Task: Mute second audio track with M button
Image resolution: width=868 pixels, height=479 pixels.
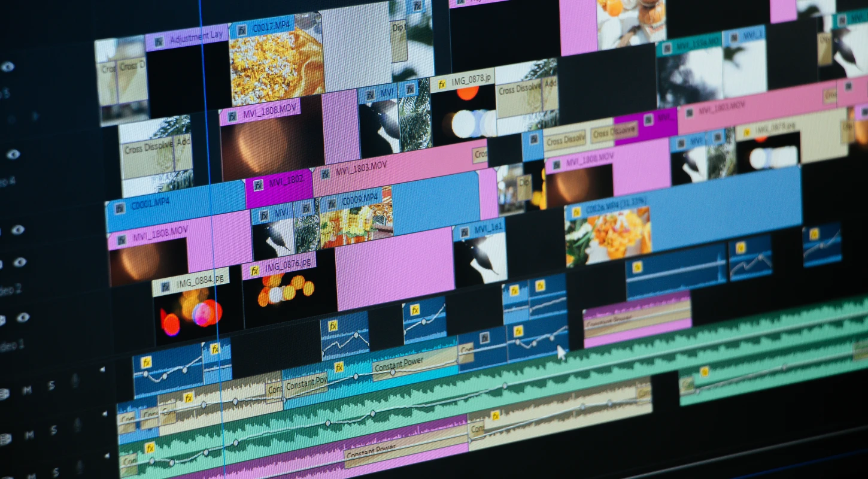Action: (x=28, y=436)
